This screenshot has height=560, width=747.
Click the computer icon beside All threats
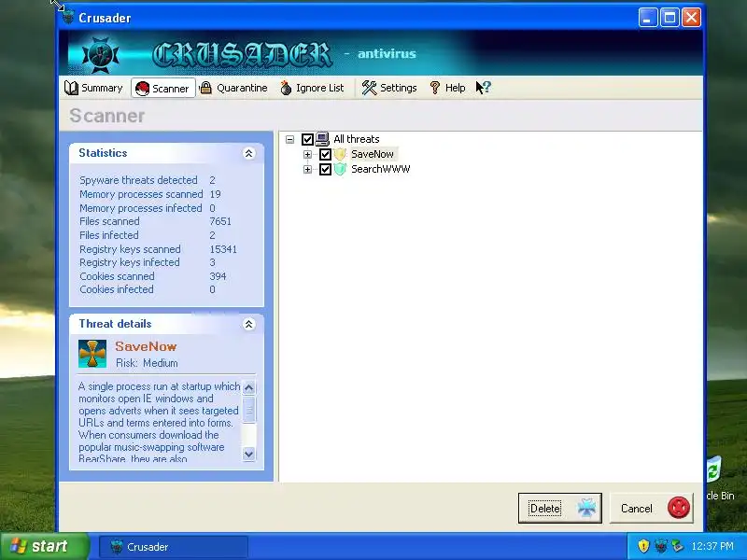322,139
